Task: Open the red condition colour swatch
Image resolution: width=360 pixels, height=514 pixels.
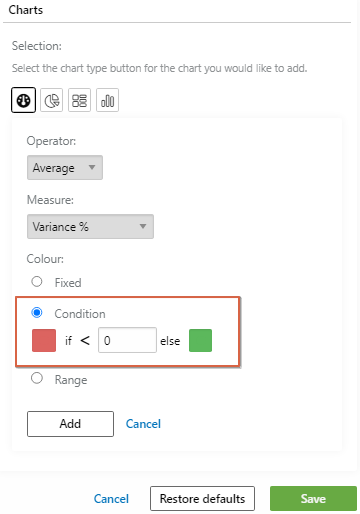Action: point(44,340)
